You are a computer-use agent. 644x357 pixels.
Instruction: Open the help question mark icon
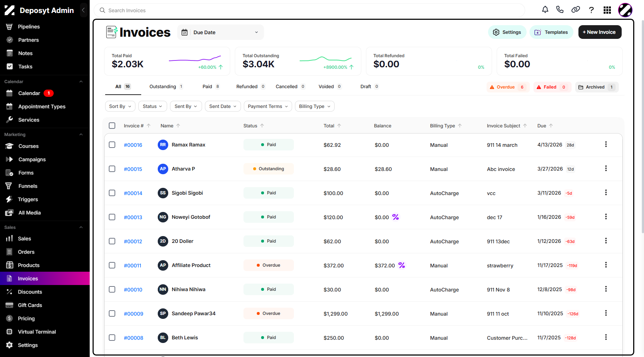pyautogui.click(x=591, y=10)
